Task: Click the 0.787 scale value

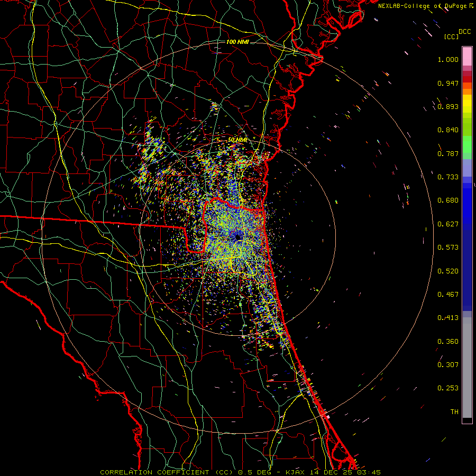Action: coord(448,153)
